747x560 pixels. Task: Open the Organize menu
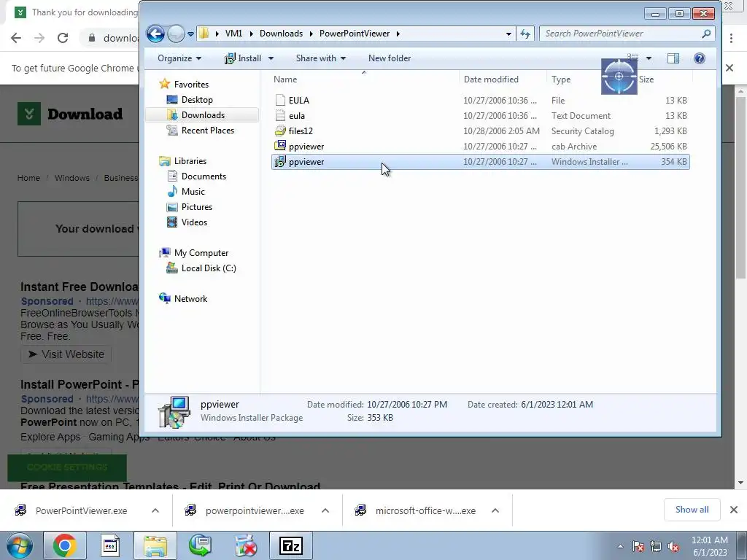tap(179, 58)
